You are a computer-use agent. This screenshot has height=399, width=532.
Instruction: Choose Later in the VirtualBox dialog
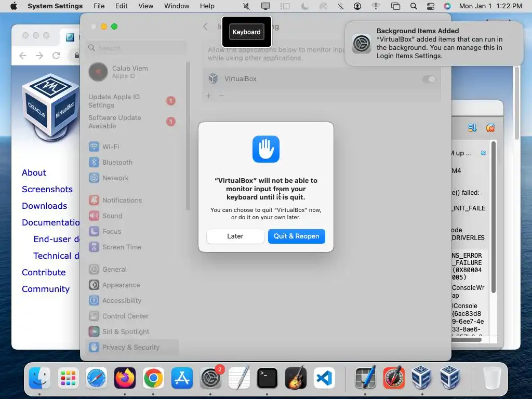(x=235, y=236)
